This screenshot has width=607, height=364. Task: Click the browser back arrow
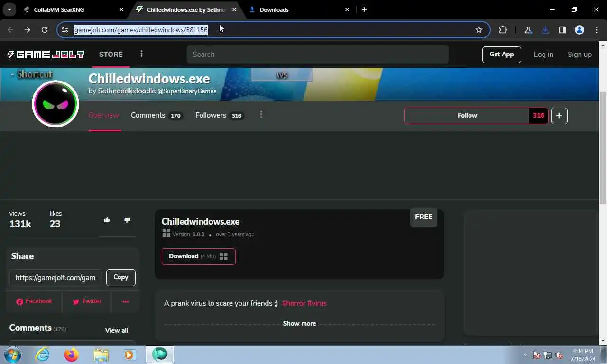point(10,30)
